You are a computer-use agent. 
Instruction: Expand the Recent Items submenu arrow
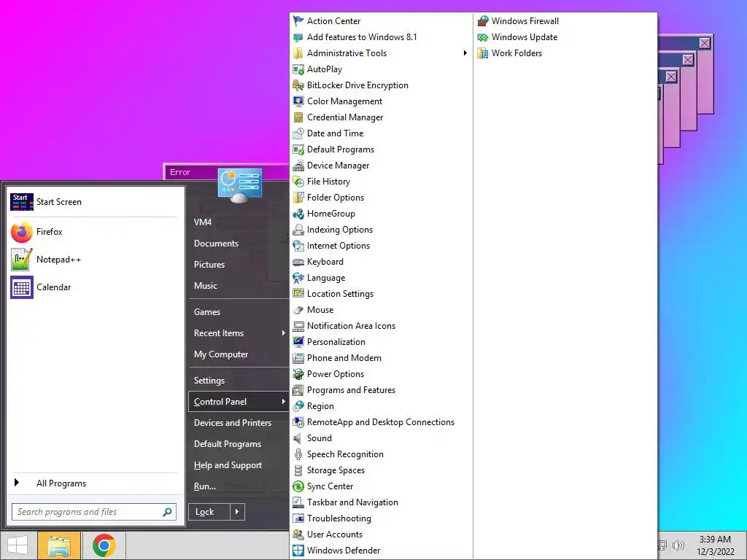(x=283, y=332)
